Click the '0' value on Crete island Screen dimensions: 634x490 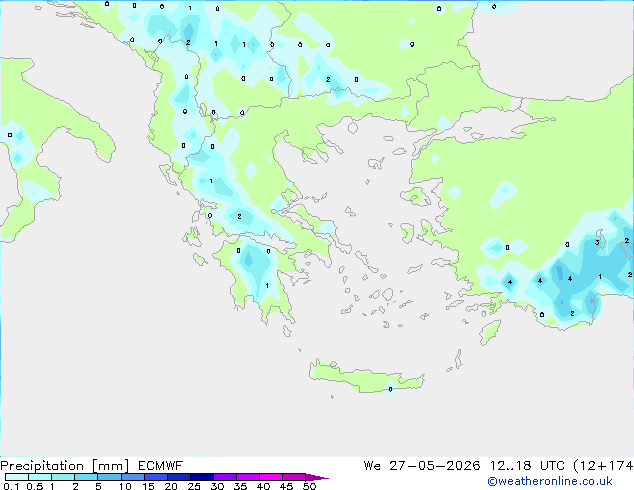pyautogui.click(x=390, y=389)
